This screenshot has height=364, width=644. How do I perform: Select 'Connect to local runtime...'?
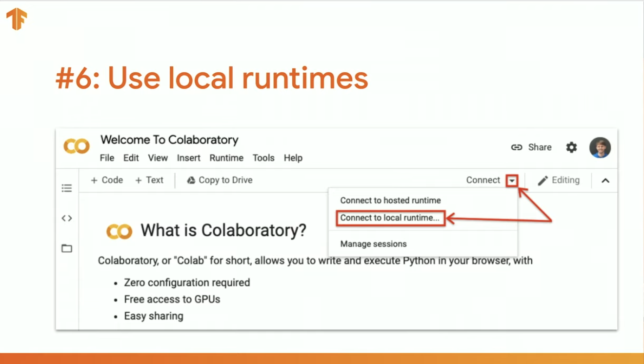coord(390,218)
